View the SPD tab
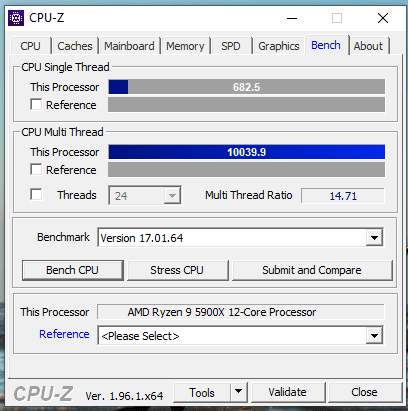Image resolution: width=408 pixels, height=411 pixels. click(x=231, y=46)
